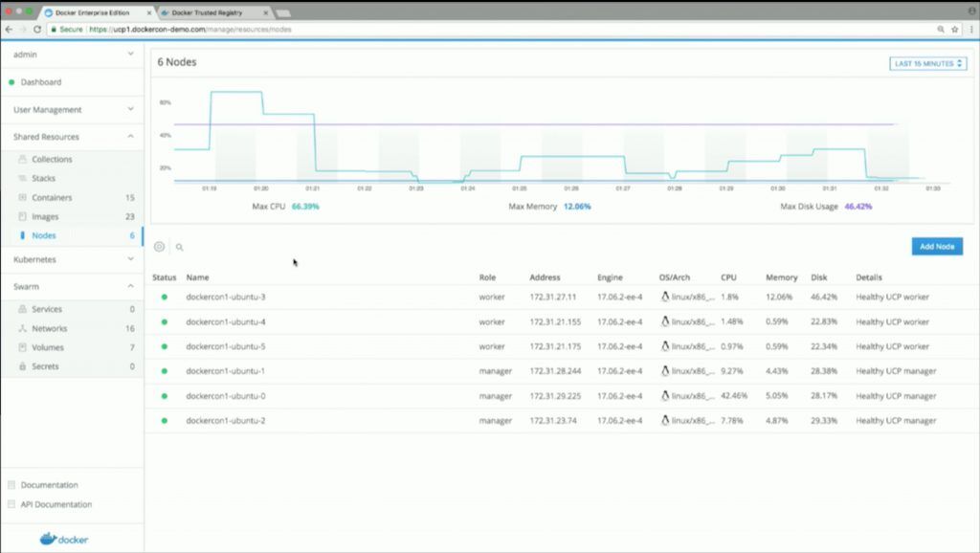Click the zoom magnifier in address bar
Viewport: 980px width, 553px height.
(941, 30)
